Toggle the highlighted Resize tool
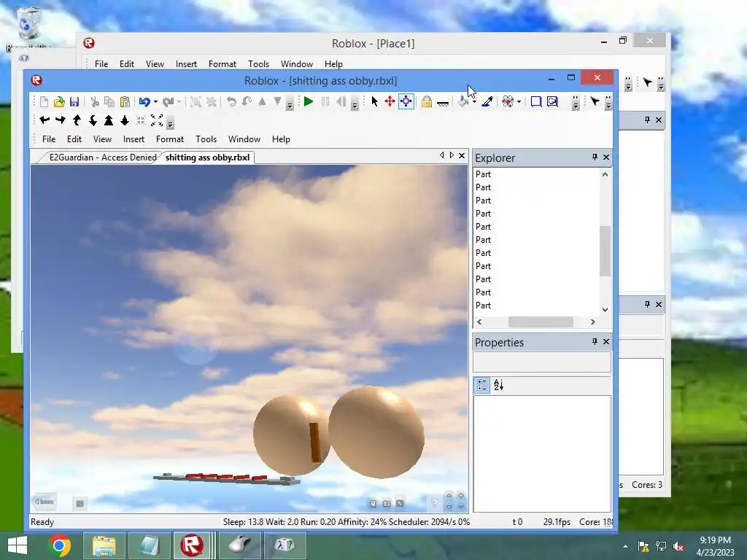Viewport: 747px width, 560px height. (x=406, y=101)
